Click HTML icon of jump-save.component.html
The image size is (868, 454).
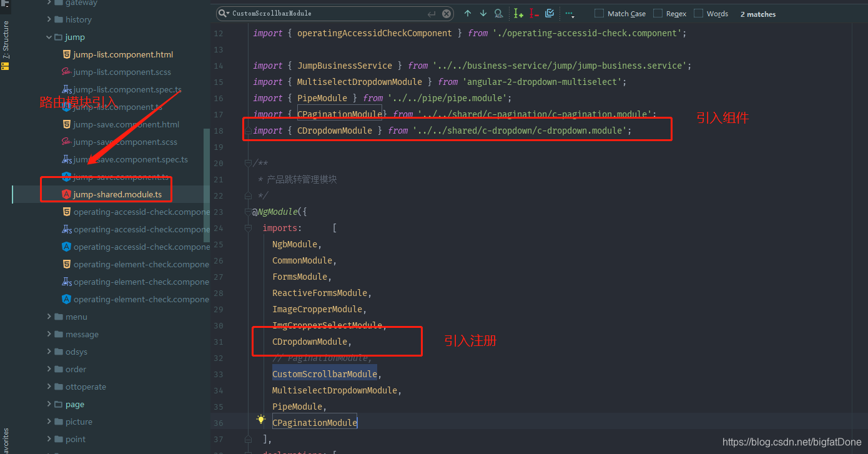click(66, 124)
